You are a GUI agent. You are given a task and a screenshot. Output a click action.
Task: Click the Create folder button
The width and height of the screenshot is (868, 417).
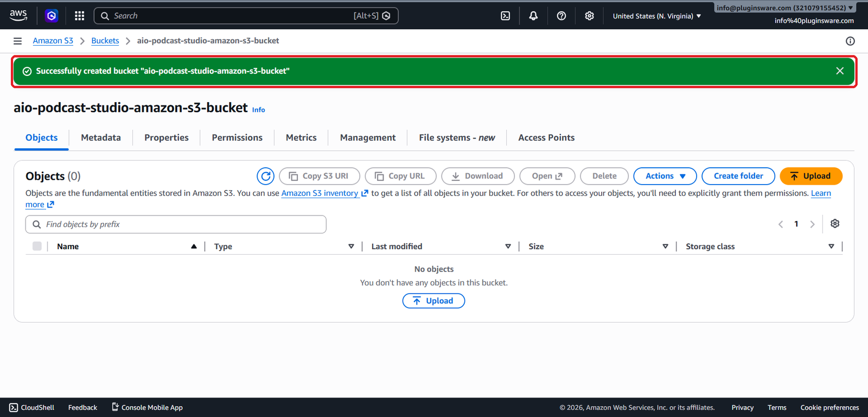coord(738,176)
